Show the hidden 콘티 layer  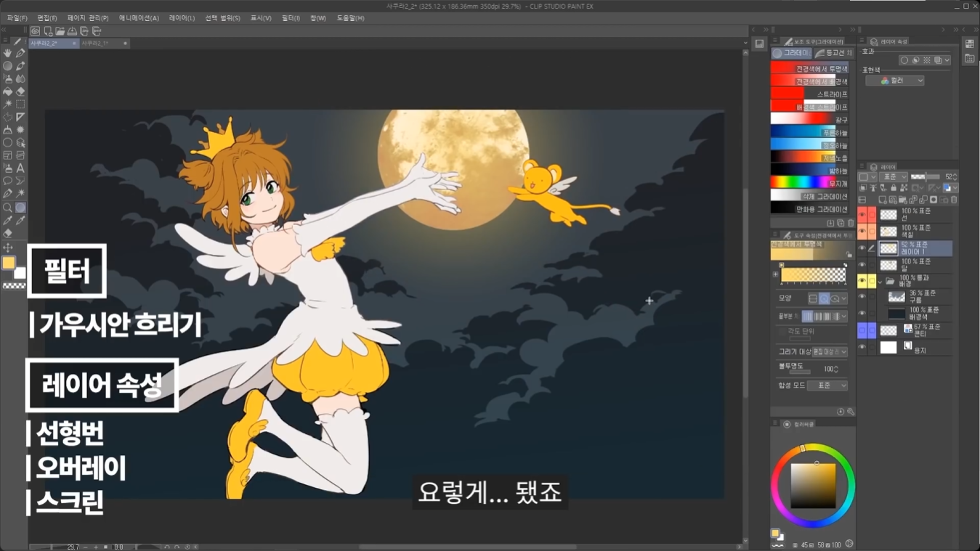pyautogui.click(x=862, y=330)
